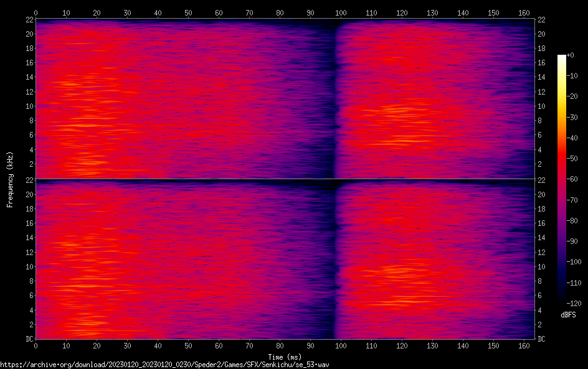Click the 14 kHz label on the upper-right axis
Viewport: 588px width, 369px height.
(x=542, y=77)
